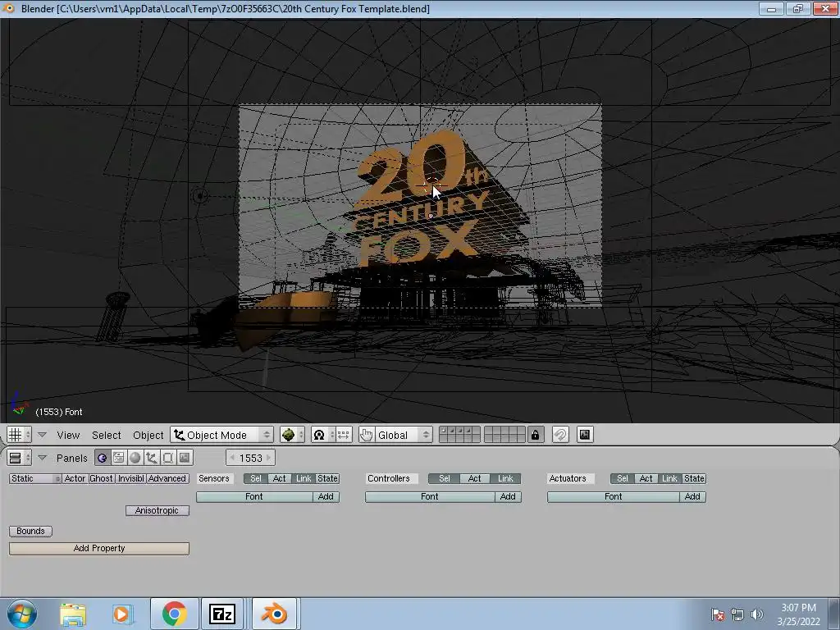
Task: Open the Buttons window type selector
Action: (19, 458)
